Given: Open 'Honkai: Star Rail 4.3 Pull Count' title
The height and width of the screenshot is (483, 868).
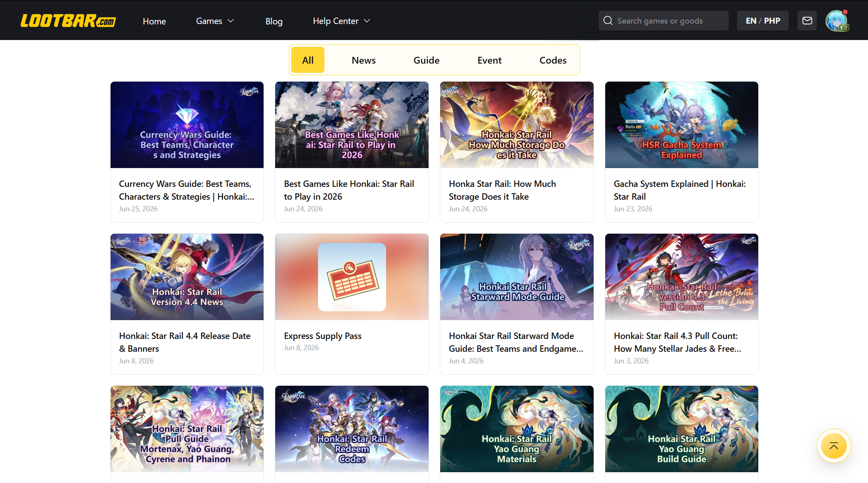Looking at the screenshot, I should tap(678, 342).
